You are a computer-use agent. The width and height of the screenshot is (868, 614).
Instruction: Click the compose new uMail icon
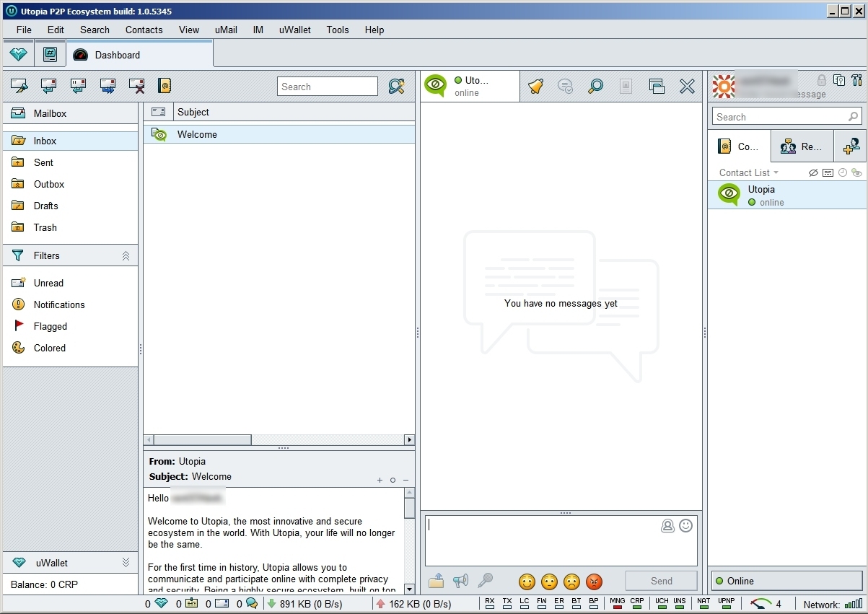click(x=19, y=87)
